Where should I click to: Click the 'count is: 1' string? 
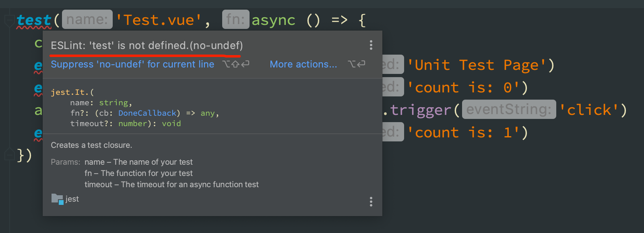(463, 132)
